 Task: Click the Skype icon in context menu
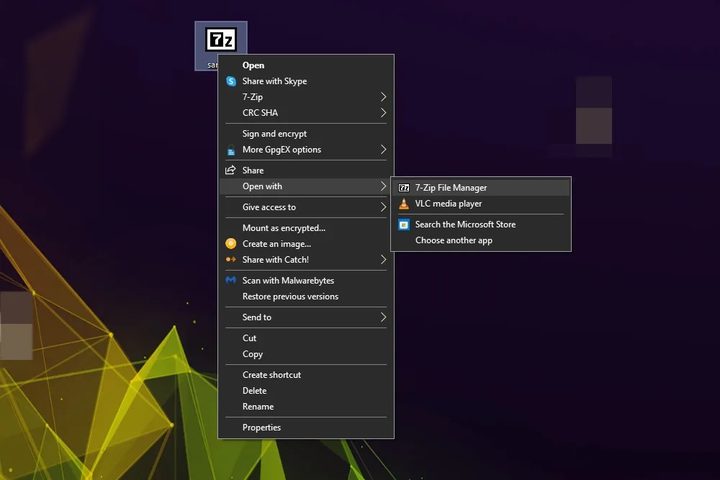[x=231, y=81]
